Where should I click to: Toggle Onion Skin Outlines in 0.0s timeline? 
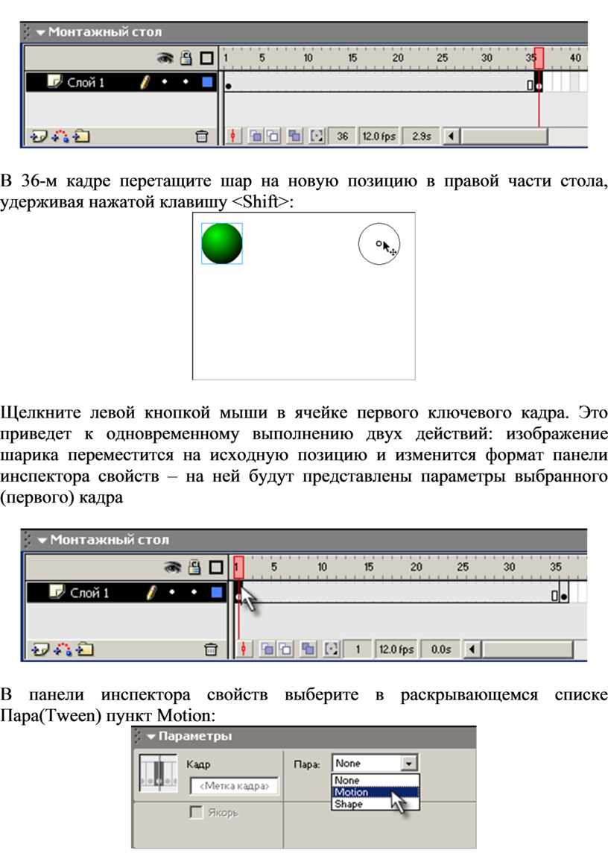coord(285,649)
